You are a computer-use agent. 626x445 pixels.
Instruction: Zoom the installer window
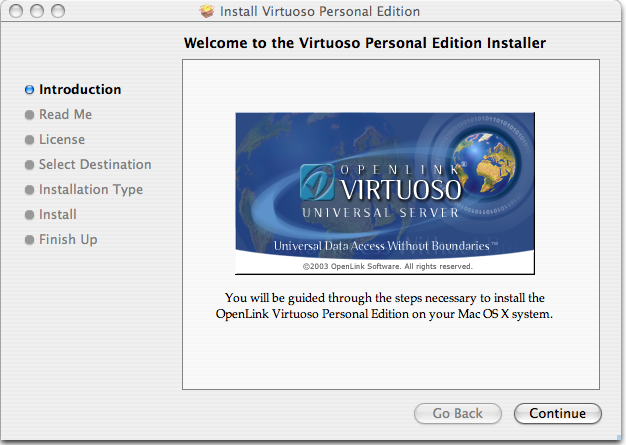[58, 11]
